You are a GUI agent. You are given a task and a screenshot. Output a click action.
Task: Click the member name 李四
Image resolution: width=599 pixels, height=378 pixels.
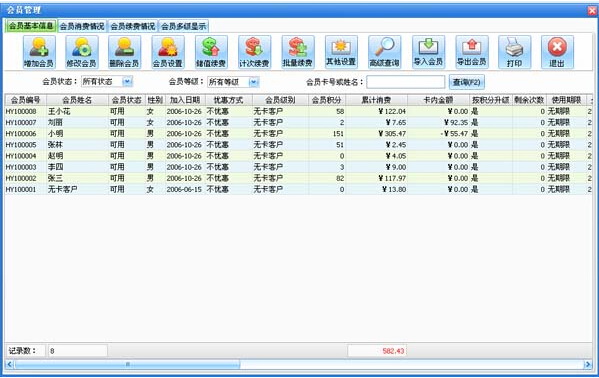pos(55,167)
